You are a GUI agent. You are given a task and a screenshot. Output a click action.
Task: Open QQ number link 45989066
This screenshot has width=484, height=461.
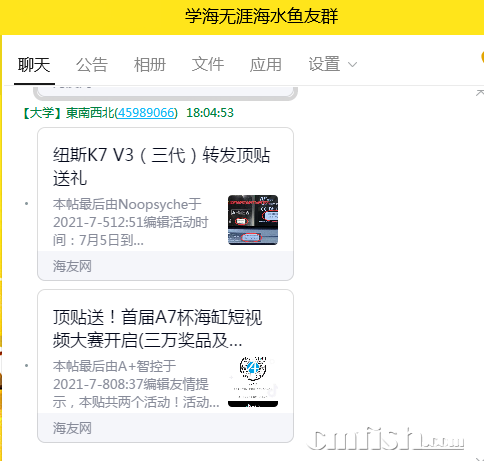pos(146,113)
